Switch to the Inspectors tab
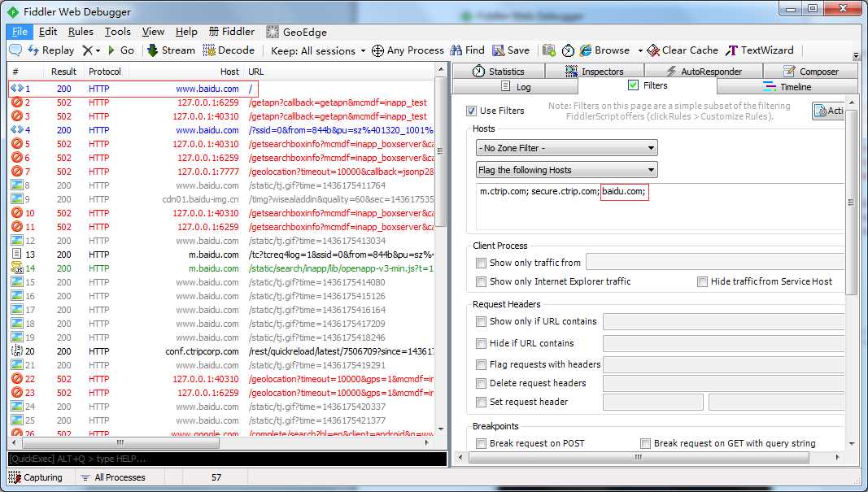Viewport: 868px width, 492px height. [595, 72]
